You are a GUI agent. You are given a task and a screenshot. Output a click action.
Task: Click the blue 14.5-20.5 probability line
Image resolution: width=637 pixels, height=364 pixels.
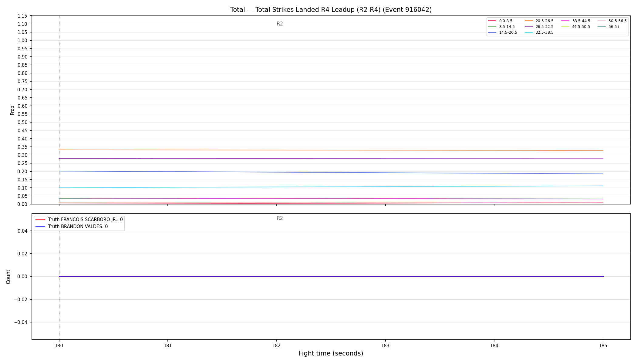click(331, 172)
